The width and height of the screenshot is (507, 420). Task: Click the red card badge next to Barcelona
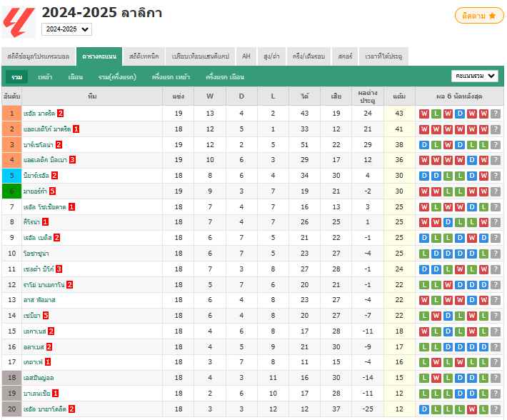(x=59, y=145)
